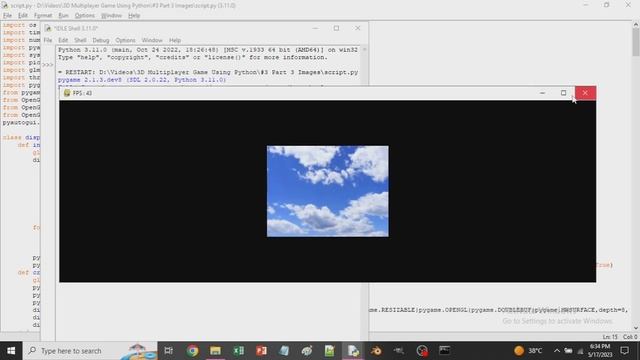Open Task View on the taskbar

pyautogui.click(x=169, y=351)
